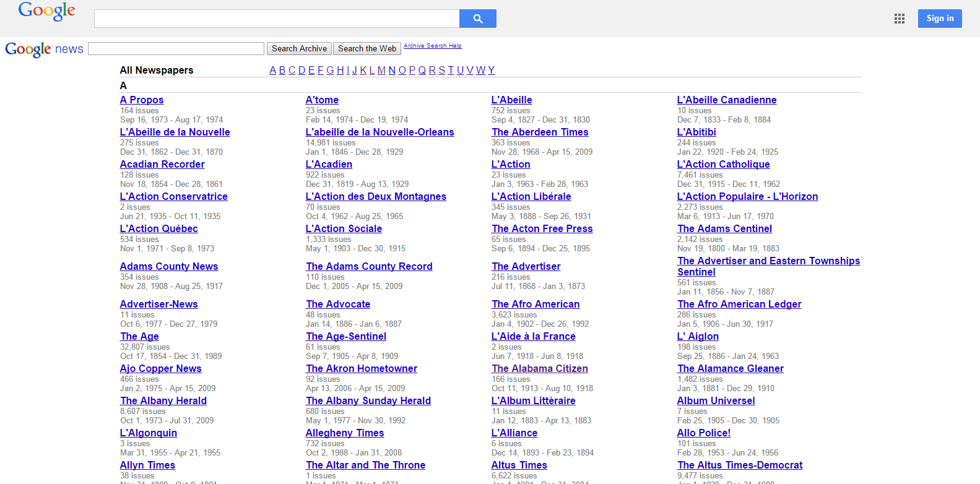The image size is (980, 484).
Task: Open L'Action Populaire - L'Horizon link
Action: (747, 196)
